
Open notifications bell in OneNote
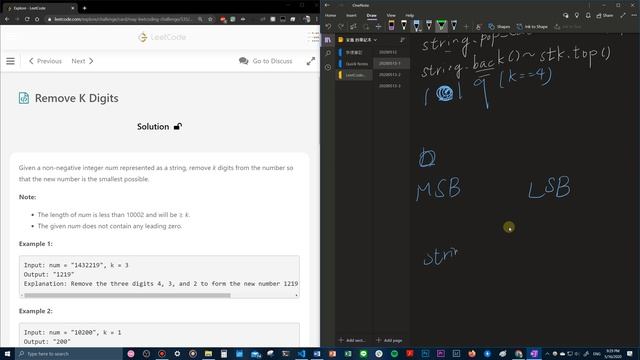tap(588, 16)
